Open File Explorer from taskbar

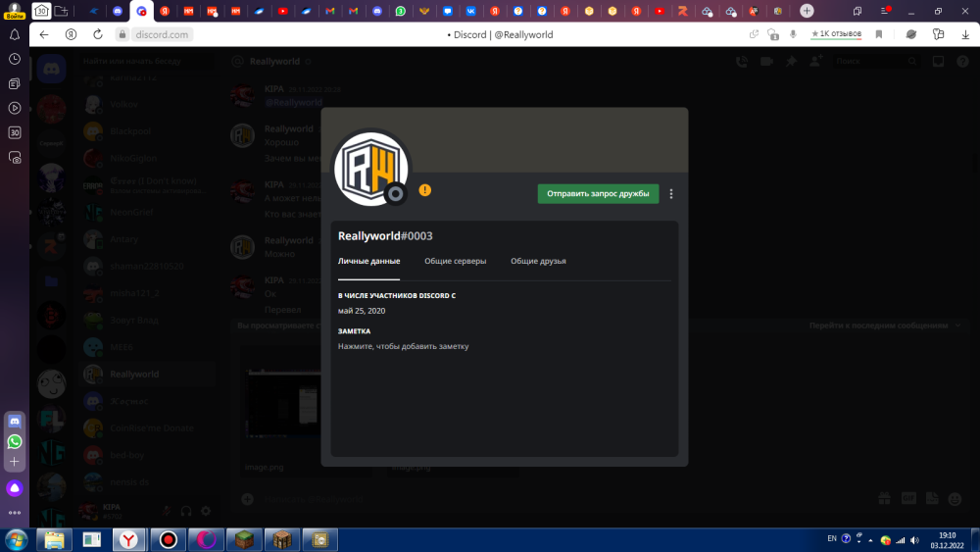coord(54,539)
